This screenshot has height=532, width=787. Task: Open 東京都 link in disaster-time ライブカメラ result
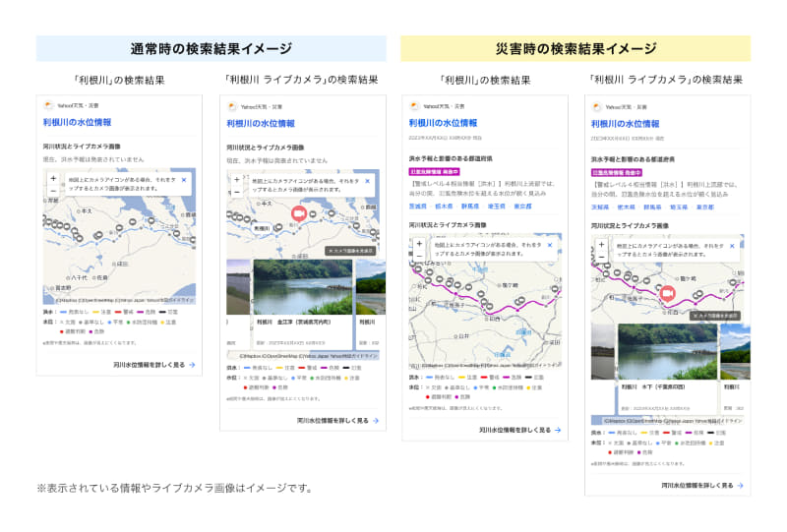704,207
